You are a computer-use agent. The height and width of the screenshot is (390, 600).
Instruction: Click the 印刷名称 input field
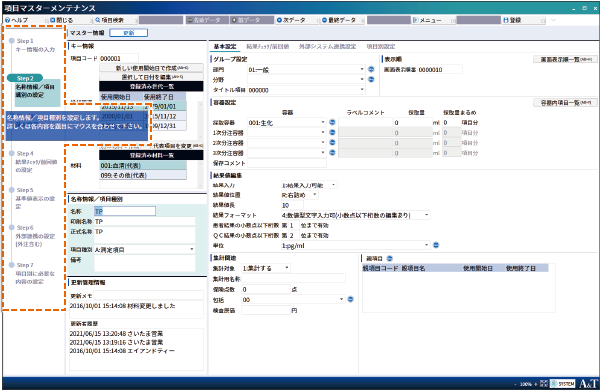tap(145, 222)
